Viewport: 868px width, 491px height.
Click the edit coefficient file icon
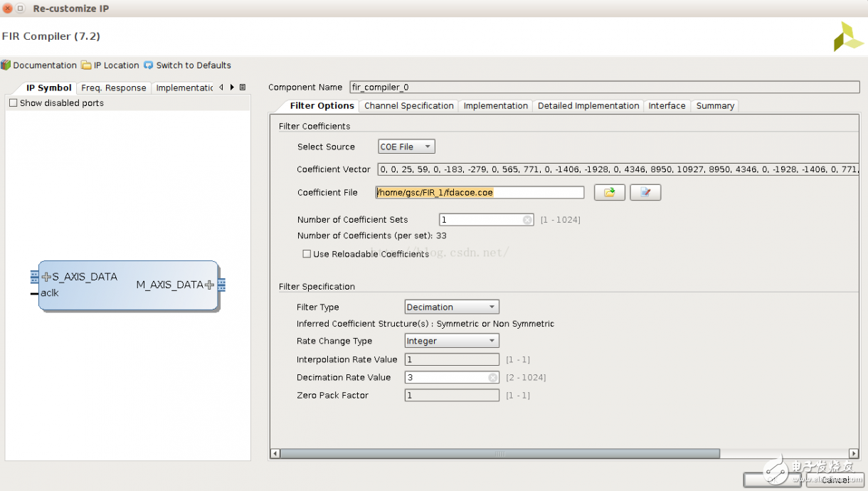(645, 192)
